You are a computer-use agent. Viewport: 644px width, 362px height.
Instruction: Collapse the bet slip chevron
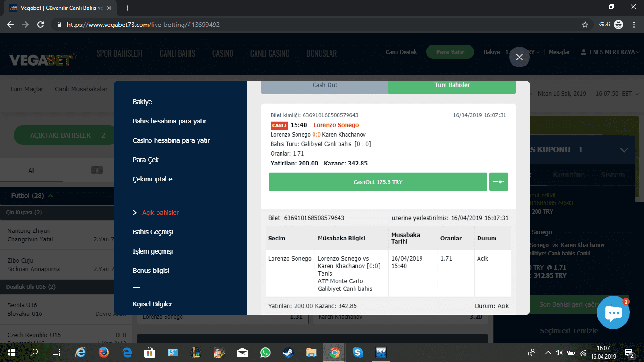coord(624,150)
